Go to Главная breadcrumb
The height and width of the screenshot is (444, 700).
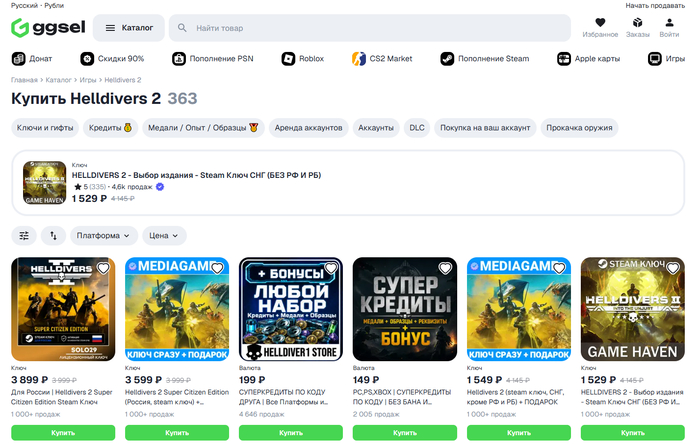(x=24, y=80)
